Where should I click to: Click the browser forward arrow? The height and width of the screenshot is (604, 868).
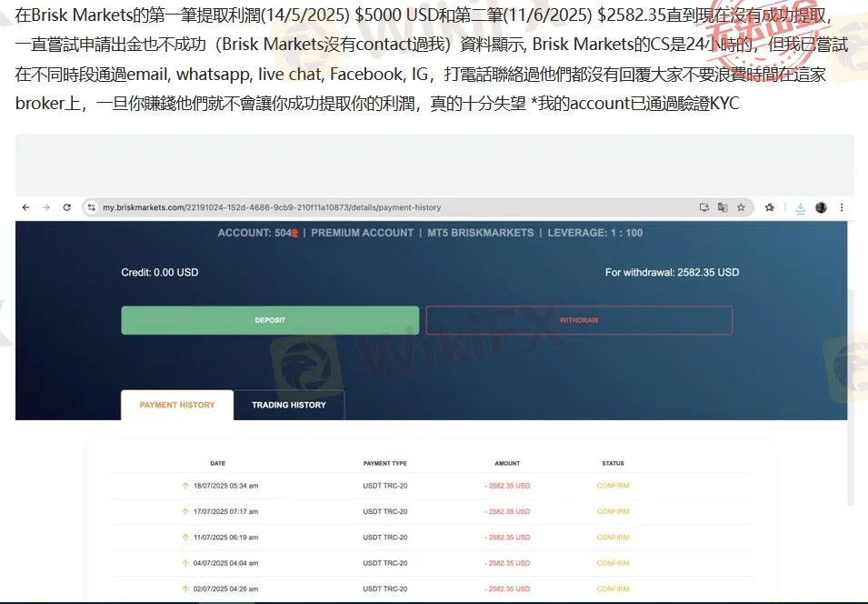(46, 207)
